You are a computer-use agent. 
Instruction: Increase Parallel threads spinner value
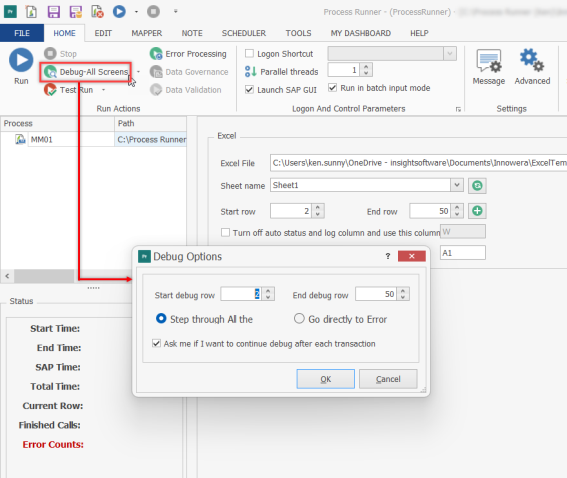point(366,67)
